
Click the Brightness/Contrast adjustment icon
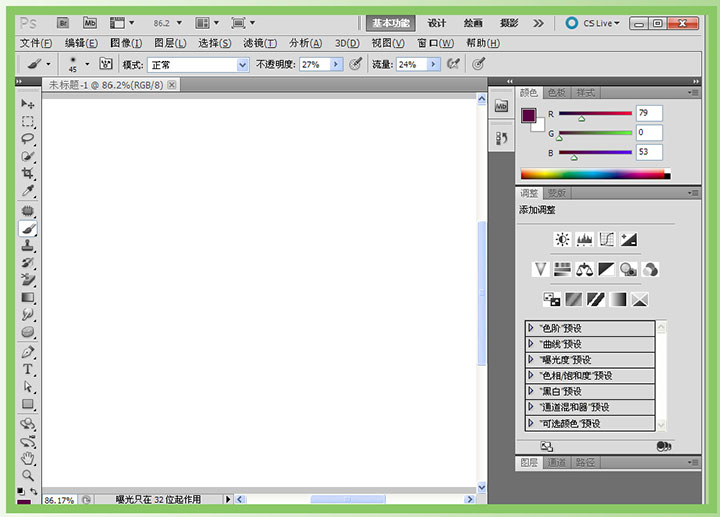pyautogui.click(x=562, y=239)
